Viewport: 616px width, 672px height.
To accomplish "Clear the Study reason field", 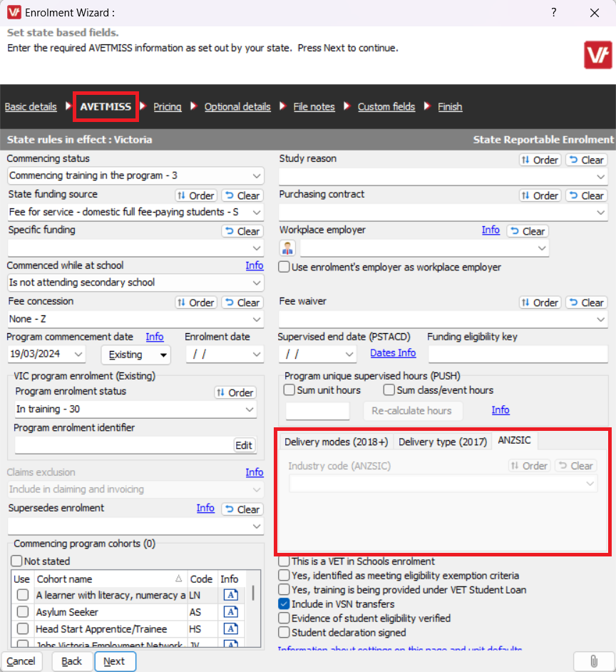I will (x=587, y=161).
